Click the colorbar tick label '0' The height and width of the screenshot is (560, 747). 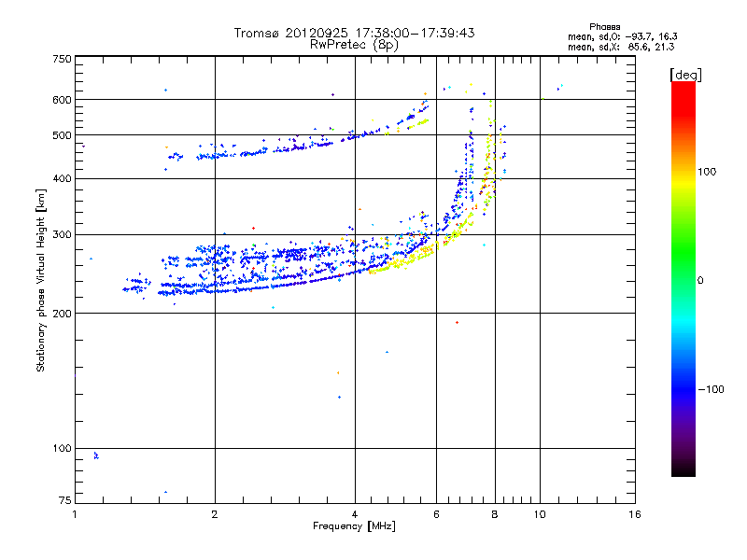point(700,281)
